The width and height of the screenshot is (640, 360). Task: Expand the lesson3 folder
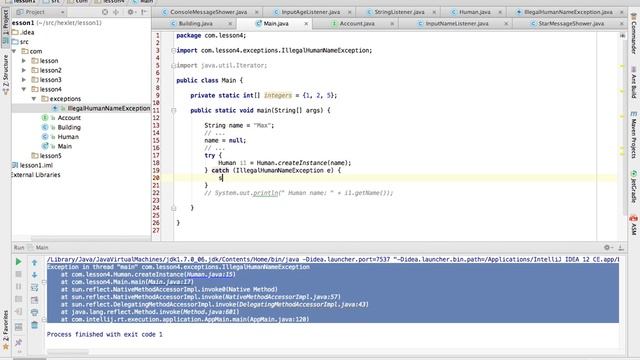tap(24, 80)
